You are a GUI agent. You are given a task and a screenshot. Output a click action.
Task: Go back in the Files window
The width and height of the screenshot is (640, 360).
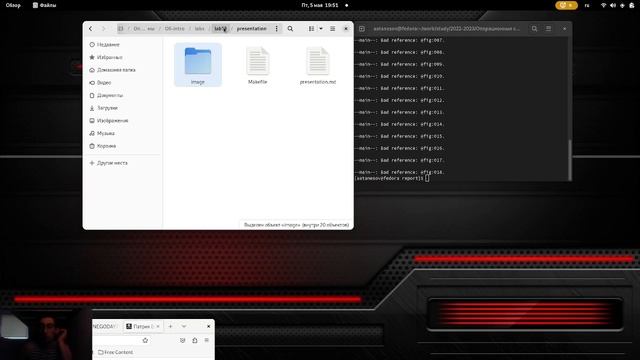[x=91, y=29]
